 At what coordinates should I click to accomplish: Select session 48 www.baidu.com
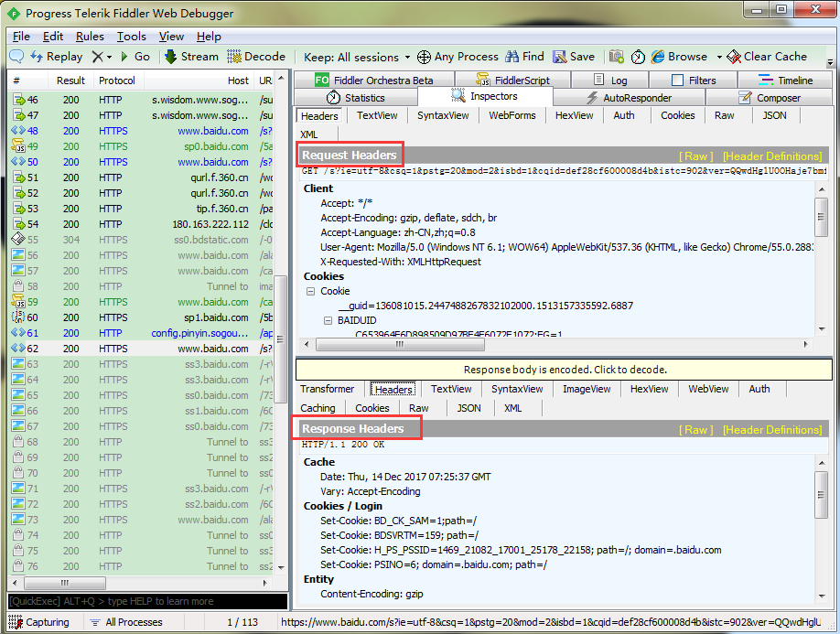pyautogui.click(x=142, y=131)
